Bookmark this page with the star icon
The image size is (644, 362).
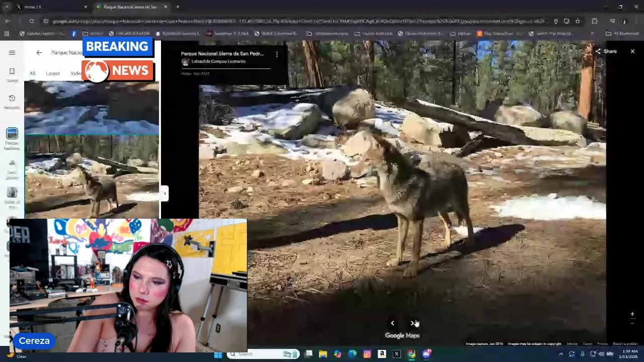pos(577,21)
